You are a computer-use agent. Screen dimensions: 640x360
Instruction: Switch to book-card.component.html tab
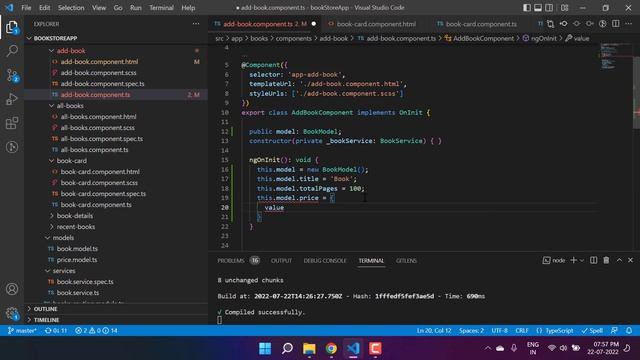[376, 24]
